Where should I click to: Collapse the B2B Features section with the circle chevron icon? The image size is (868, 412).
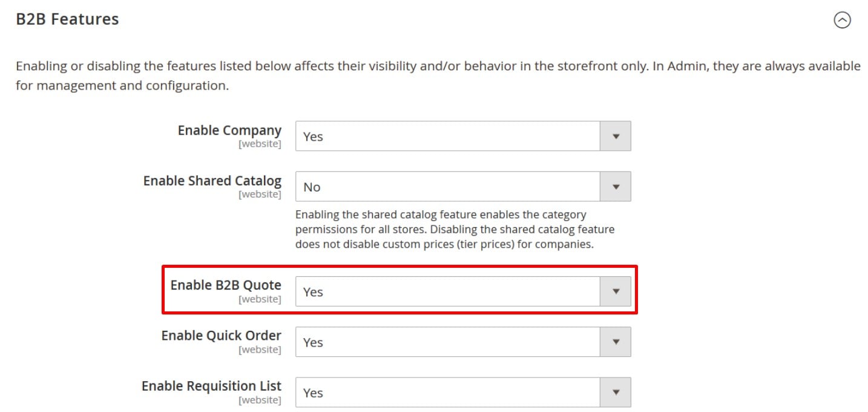pos(842,20)
